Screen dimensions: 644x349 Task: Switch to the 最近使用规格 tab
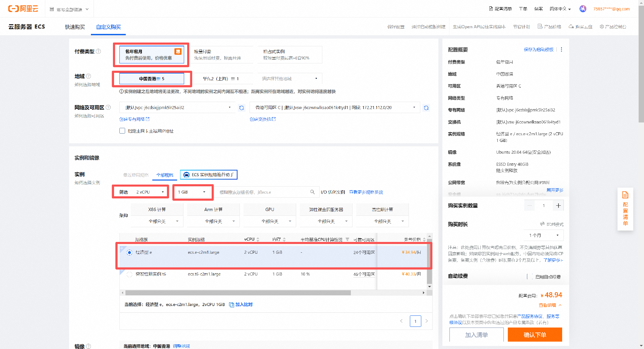click(136, 175)
